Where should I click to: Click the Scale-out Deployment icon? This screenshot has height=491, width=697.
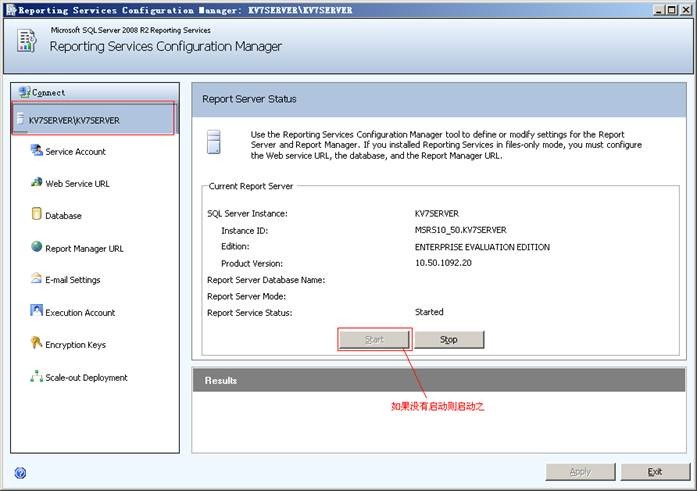(x=37, y=377)
